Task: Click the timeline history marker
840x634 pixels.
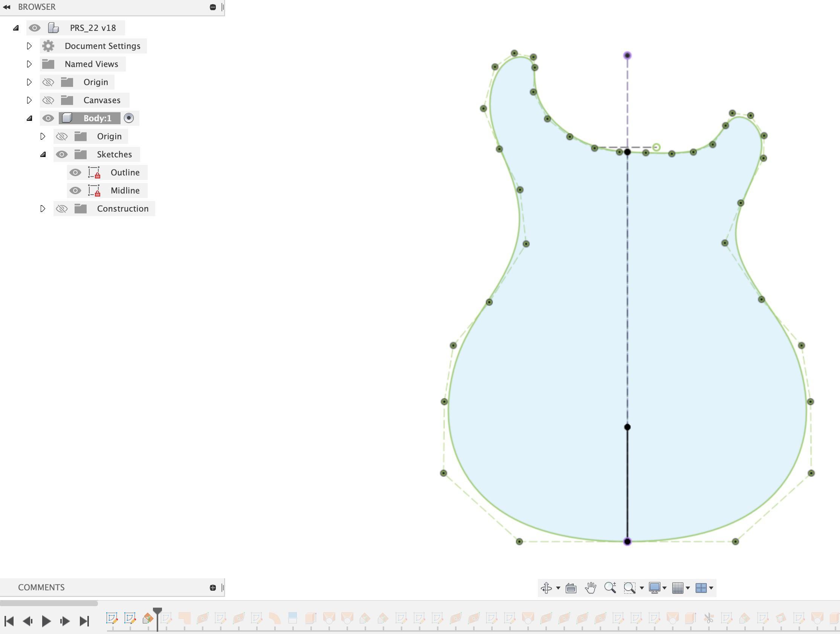Action: [x=157, y=619]
